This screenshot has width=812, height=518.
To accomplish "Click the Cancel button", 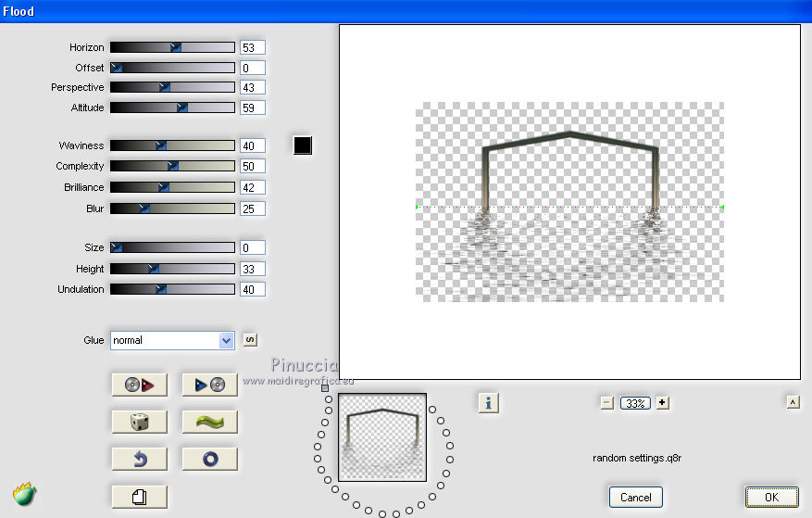I will 635,498.
